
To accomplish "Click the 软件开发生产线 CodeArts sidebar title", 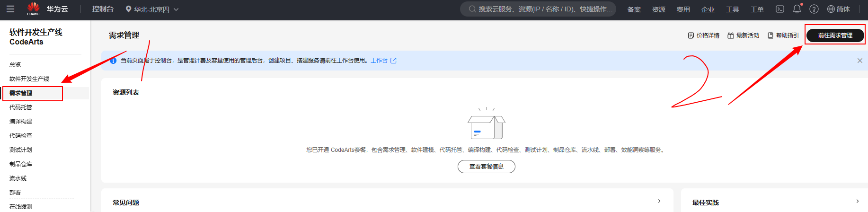I will point(36,37).
